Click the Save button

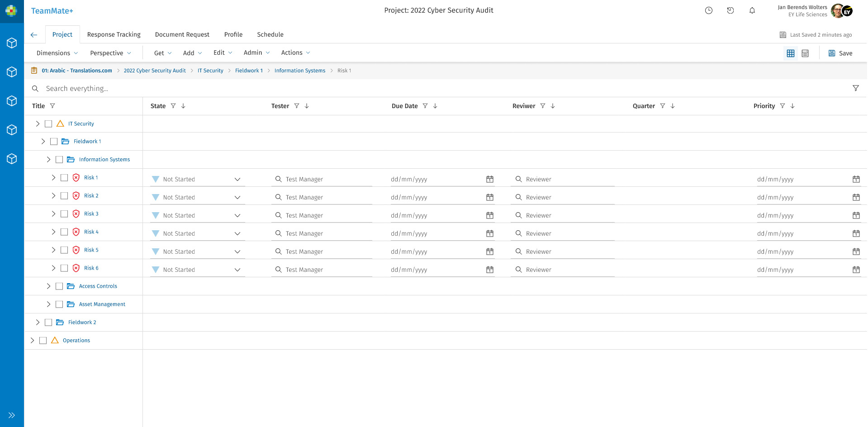840,53
